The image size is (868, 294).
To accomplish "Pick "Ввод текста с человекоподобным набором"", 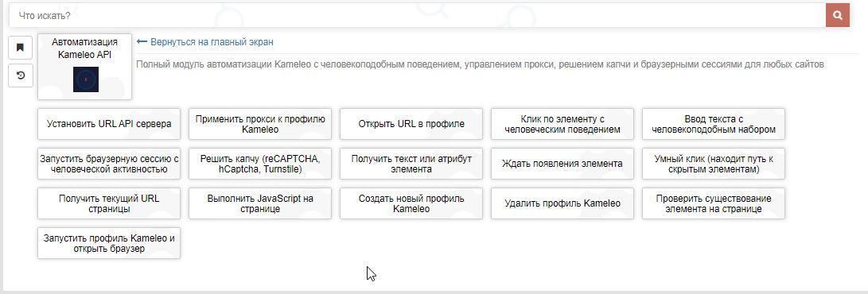I will [x=714, y=124].
